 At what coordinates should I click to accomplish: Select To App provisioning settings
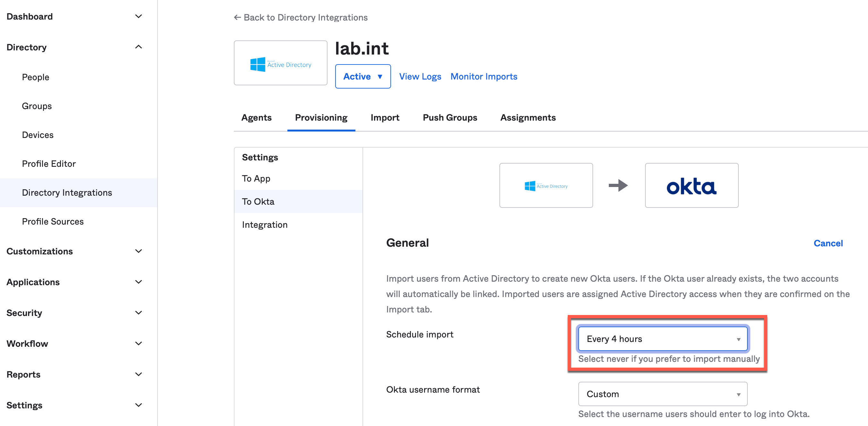[x=256, y=179]
